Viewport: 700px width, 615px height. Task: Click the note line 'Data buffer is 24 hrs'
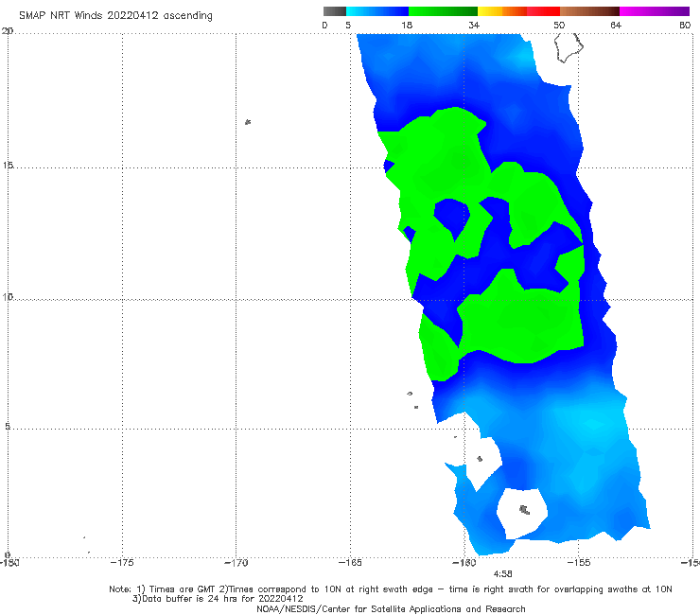tap(218, 599)
